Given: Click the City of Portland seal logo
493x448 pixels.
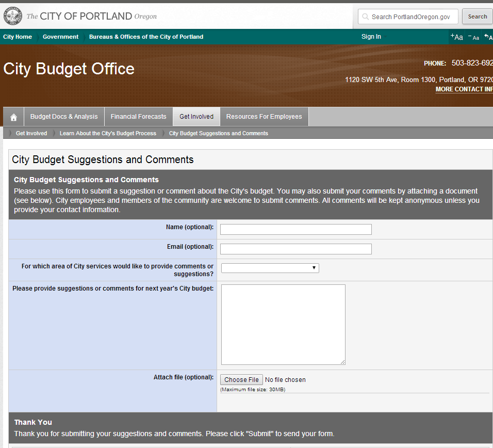Looking at the screenshot, I should [12, 16].
